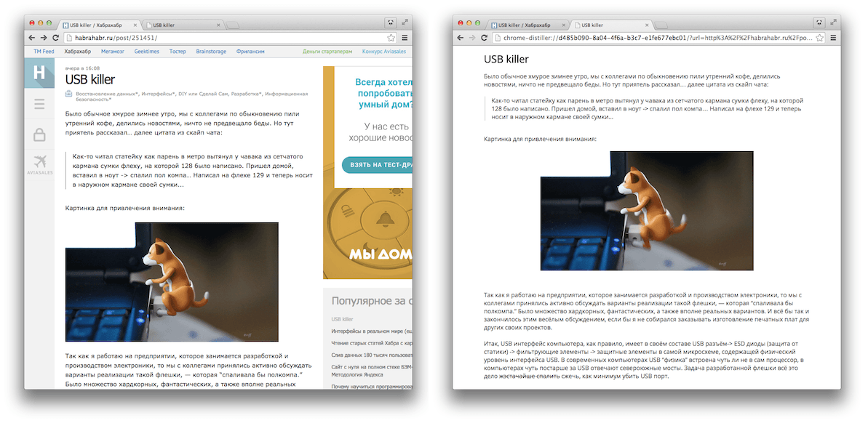The height and width of the screenshot is (423, 868).
Task: Click the 'ВЗЯТЬ НА ТЕСТ-ДРАЙВ' ad button
Action: pos(376,165)
